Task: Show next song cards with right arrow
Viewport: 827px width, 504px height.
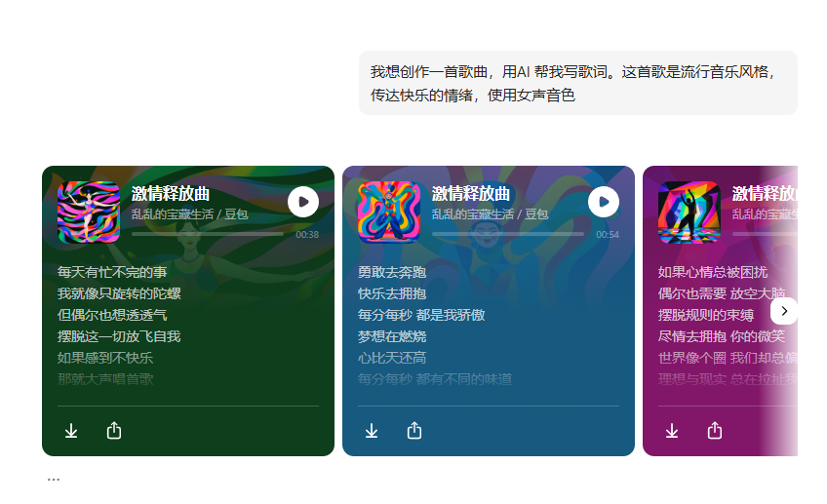Action: tap(784, 311)
